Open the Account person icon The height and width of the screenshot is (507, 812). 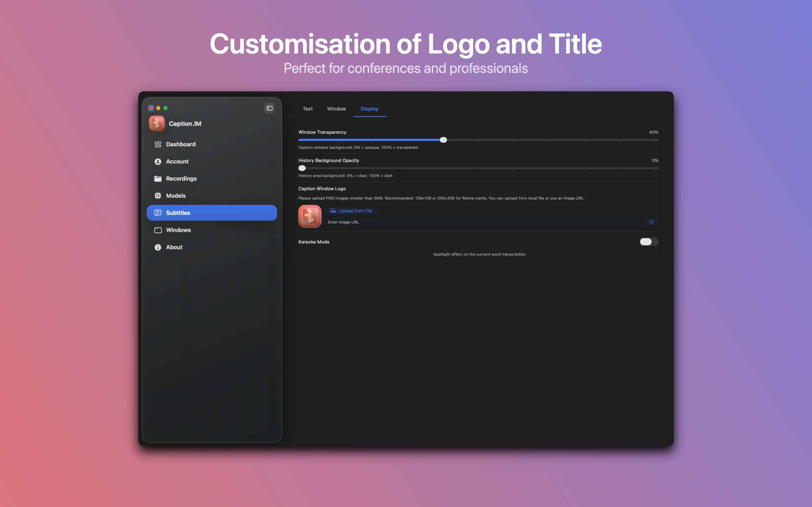pyautogui.click(x=158, y=161)
